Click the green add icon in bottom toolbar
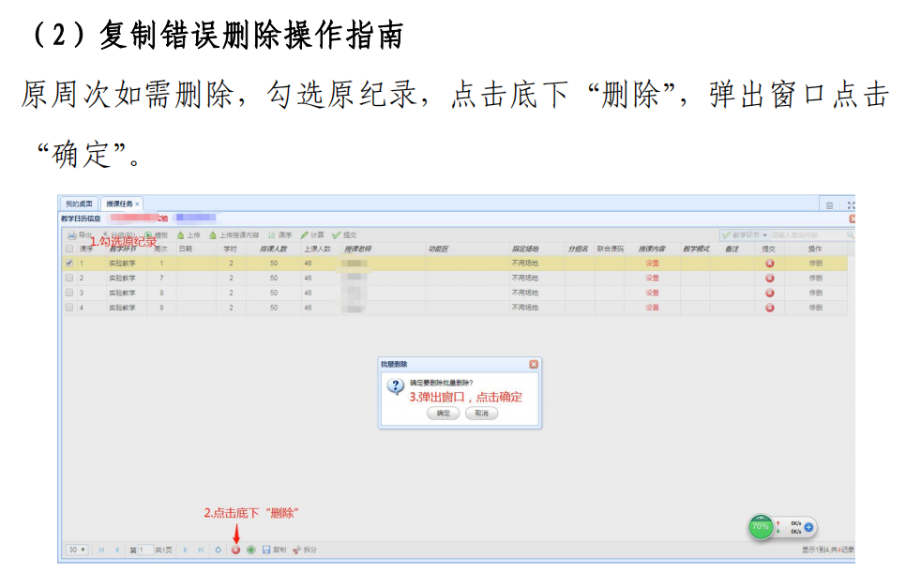921x588 pixels. (x=250, y=550)
